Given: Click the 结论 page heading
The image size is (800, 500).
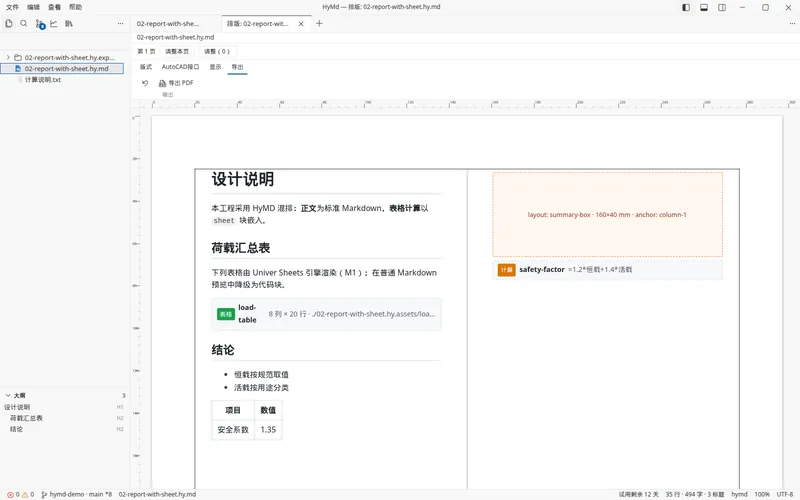Looking at the screenshot, I should click(x=222, y=350).
